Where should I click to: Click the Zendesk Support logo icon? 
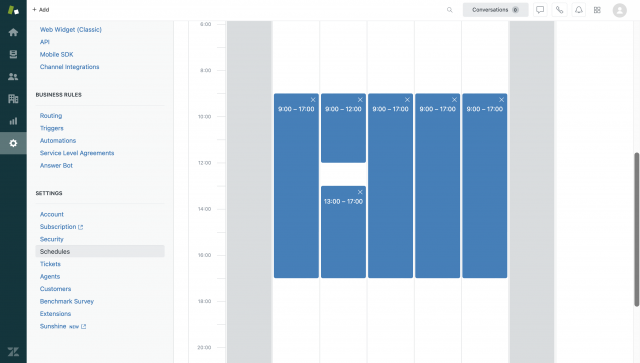[13, 10]
